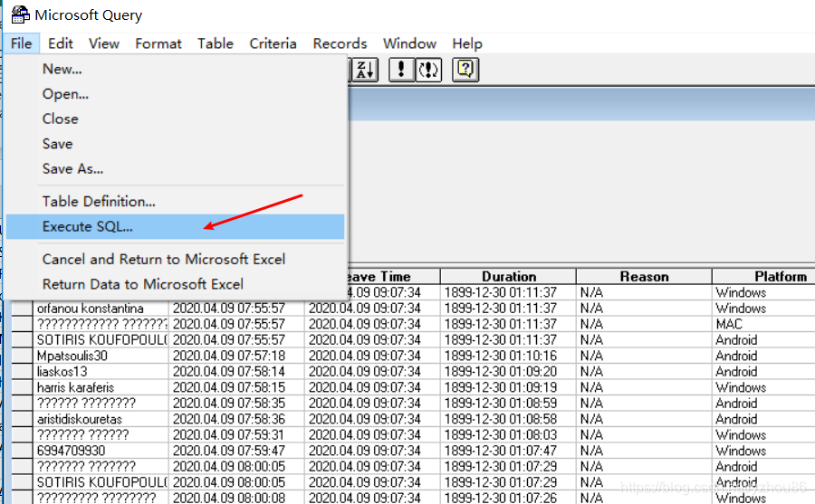
Task: Click the Microsoft Query title bar icon
Action: coord(20,14)
